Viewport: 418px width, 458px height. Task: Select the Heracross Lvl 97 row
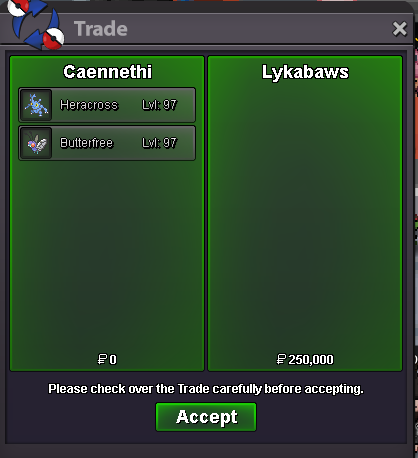pos(107,105)
